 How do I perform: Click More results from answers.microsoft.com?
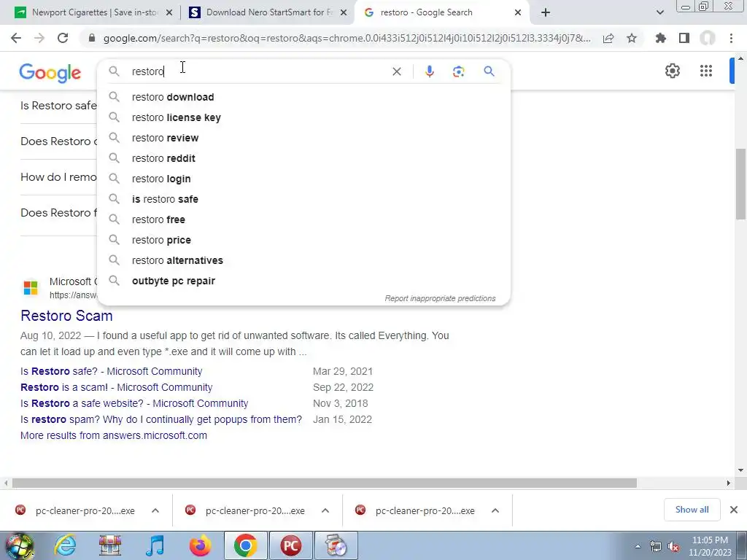pyautogui.click(x=114, y=436)
